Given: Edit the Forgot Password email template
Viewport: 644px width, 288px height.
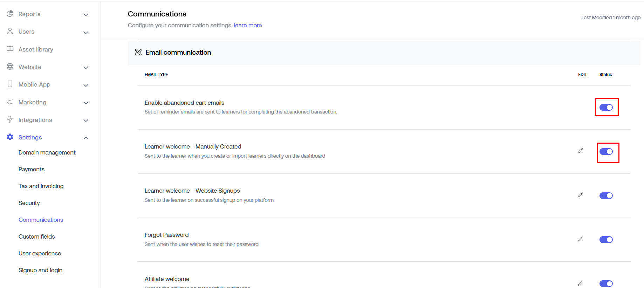Looking at the screenshot, I should 581,239.
